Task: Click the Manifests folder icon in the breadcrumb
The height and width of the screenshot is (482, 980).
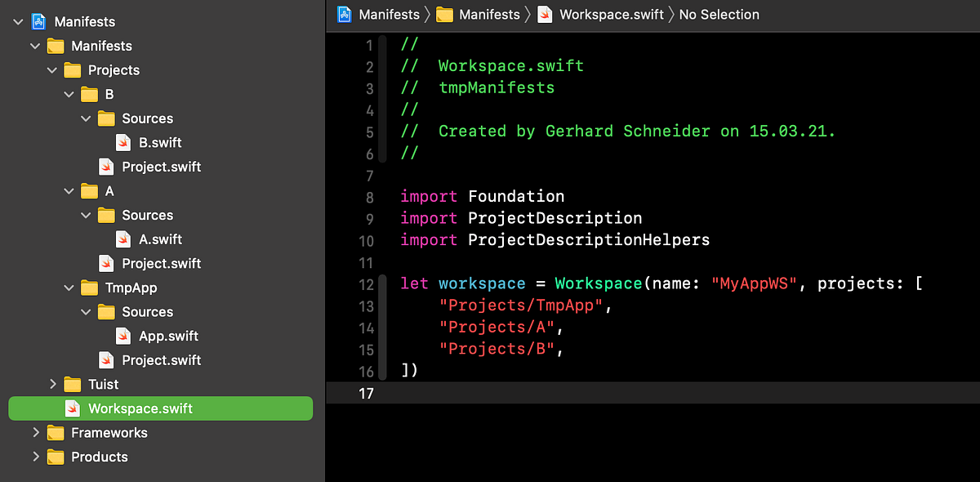Action: click(x=445, y=14)
